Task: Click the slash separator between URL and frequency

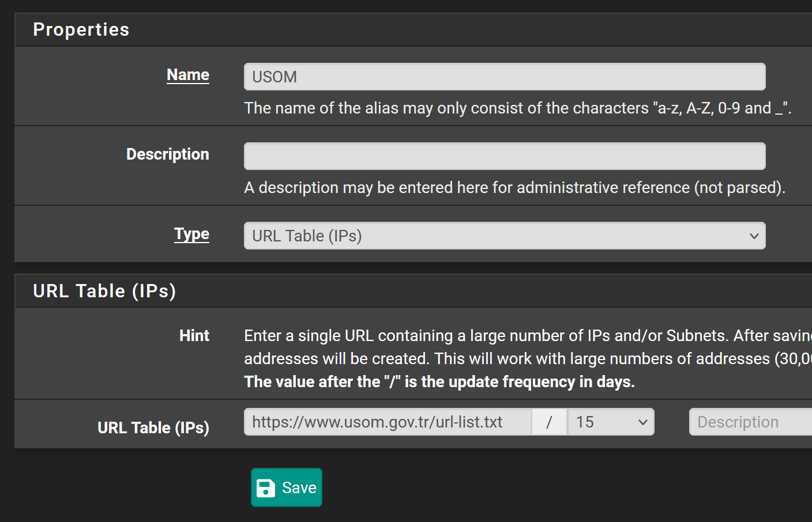Action: (549, 422)
